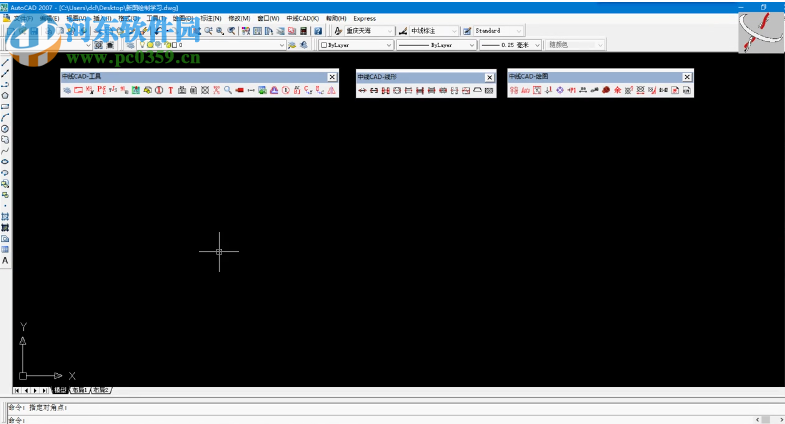Screen dimensions: 785x424
Task: Select the Circle draw tool
Action: click(5, 128)
